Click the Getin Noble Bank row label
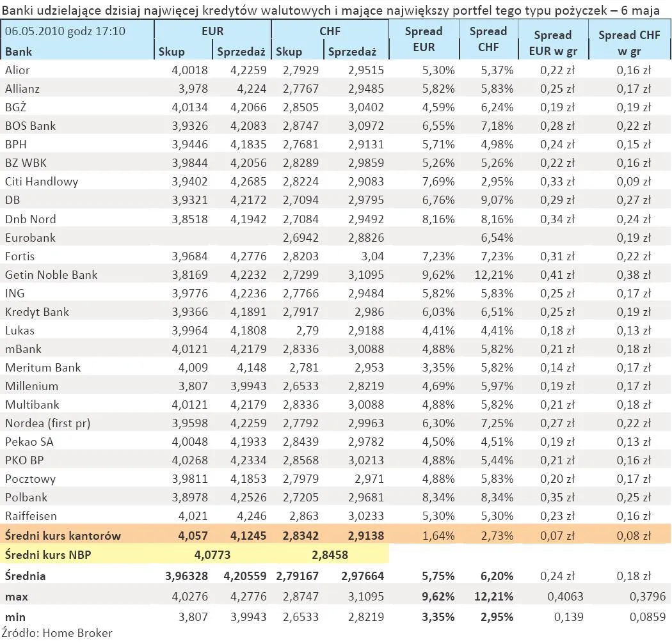The image size is (672, 644). click(x=51, y=275)
